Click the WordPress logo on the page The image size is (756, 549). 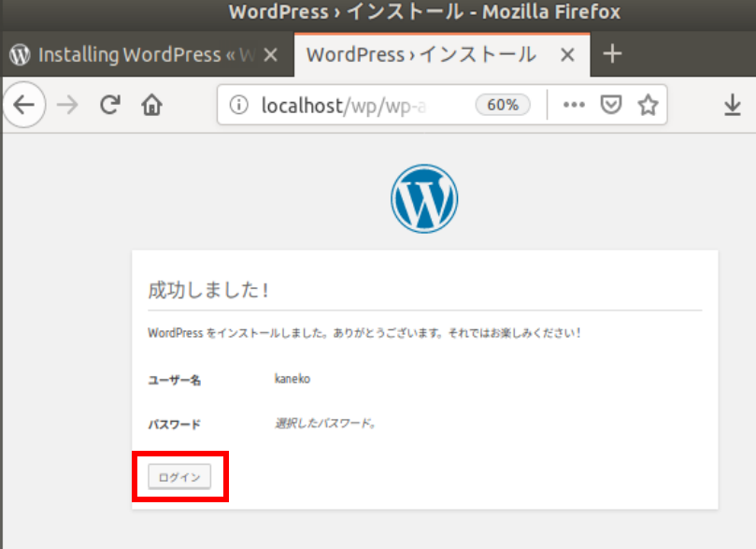tap(424, 199)
